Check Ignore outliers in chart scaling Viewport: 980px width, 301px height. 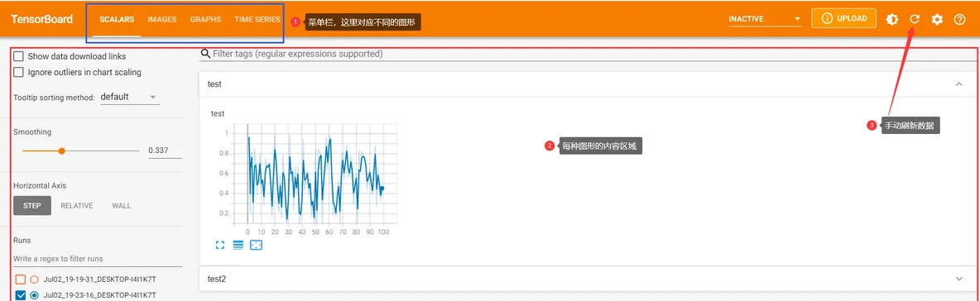click(x=19, y=72)
